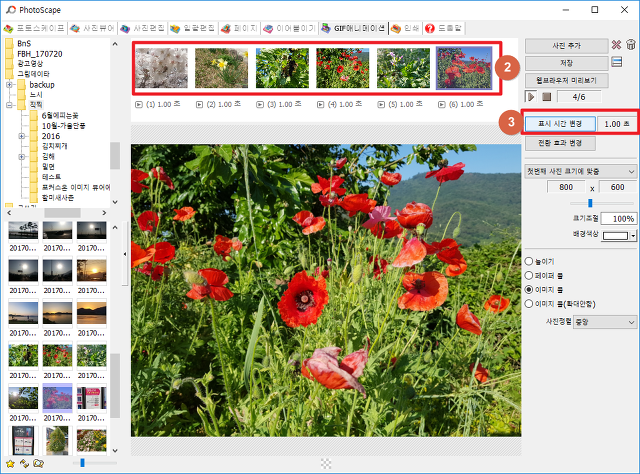Click the refresh arrows icon at bottom left
The height and width of the screenshot is (474, 640).
(24, 463)
